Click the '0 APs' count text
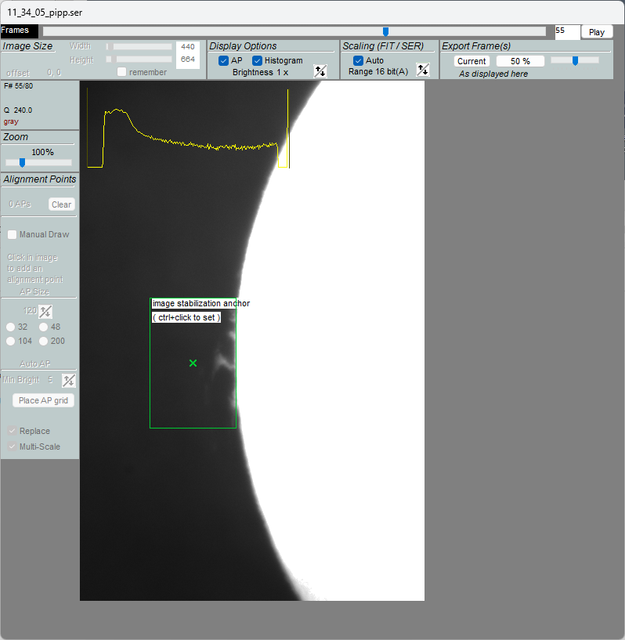The height and width of the screenshot is (640, 625). [20, 204]
